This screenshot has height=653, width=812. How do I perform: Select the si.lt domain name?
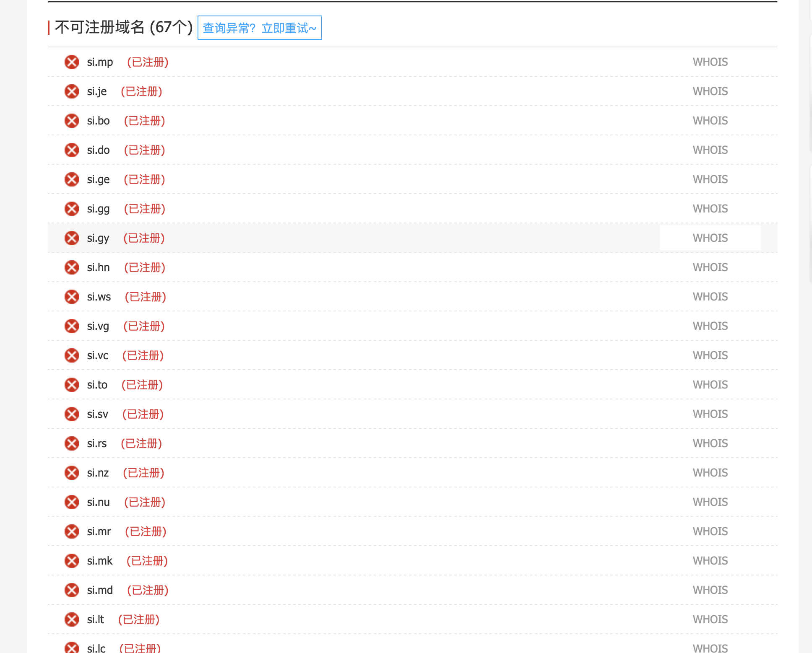click(96, 619)
